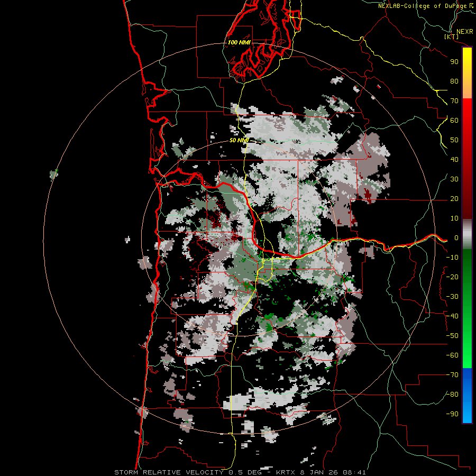Click the "50" value on the velocity scale
Image resolution: width=476 pixels, height=476 pixels.
coord(454,140)
